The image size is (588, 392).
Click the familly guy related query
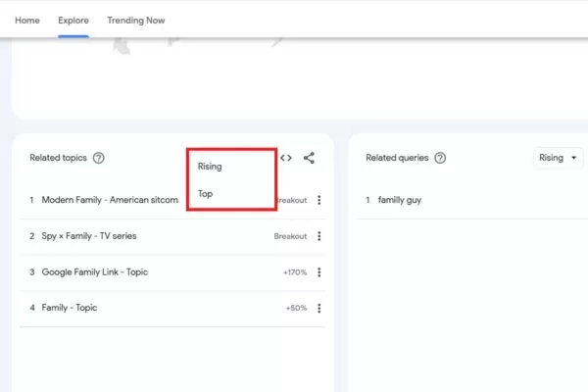coord(400,200)
